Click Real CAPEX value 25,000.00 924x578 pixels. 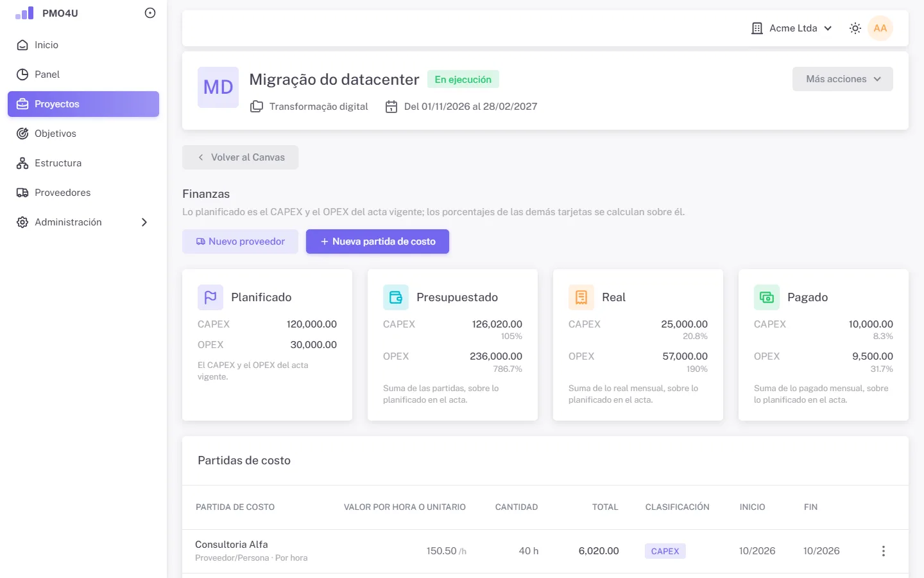(685, 324)
